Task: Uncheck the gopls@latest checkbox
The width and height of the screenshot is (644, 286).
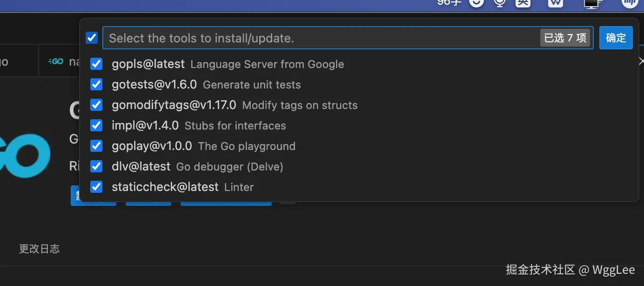Action: click(x=96, y=64)
